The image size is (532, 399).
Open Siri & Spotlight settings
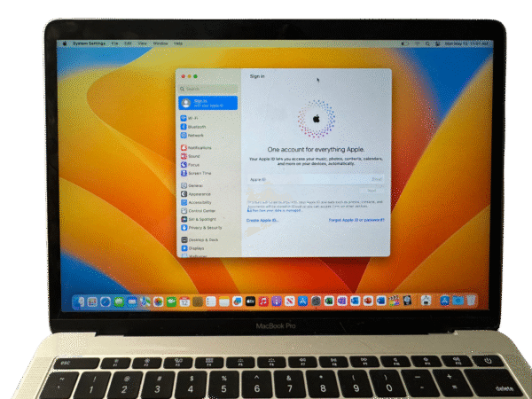point(199,219)
